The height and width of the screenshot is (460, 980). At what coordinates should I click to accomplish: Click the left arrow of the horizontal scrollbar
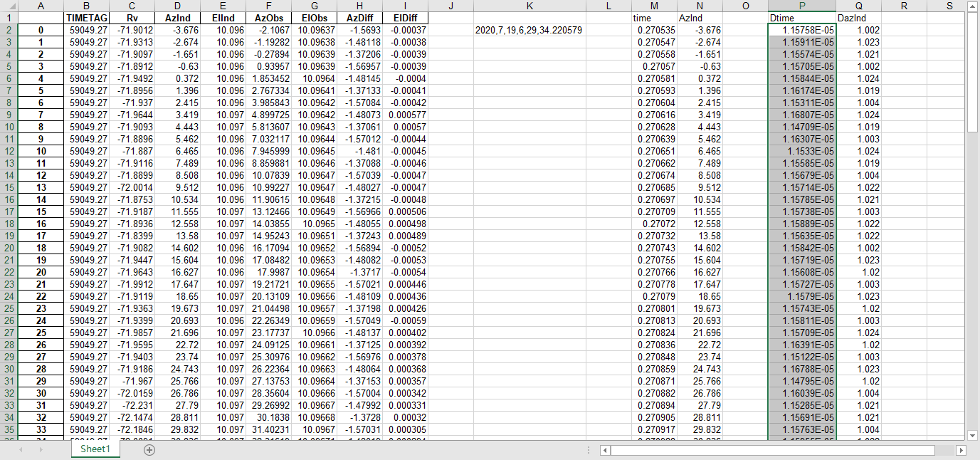606,450
